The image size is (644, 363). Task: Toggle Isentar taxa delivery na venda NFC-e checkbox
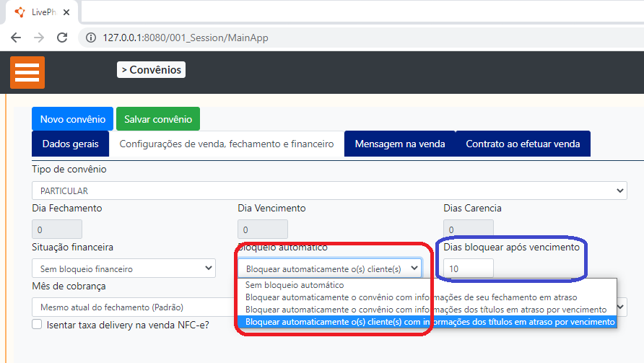(x=37, y=325)
